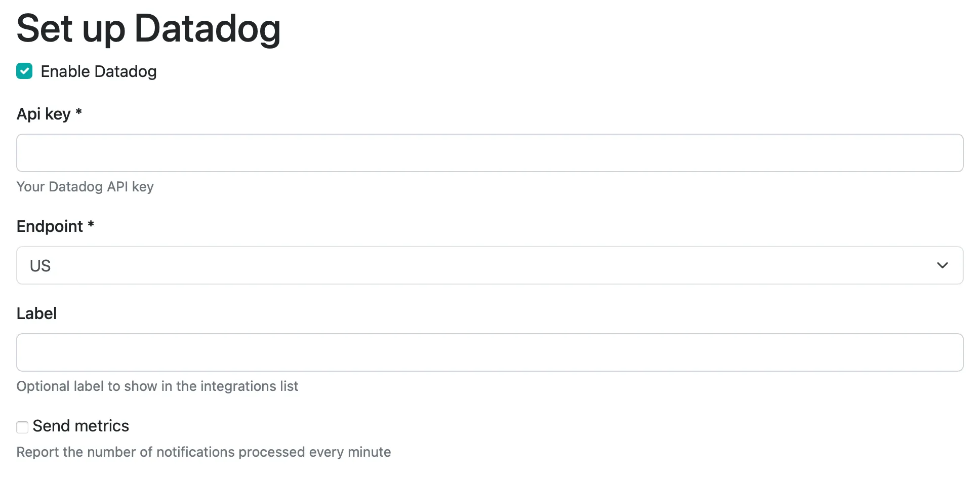Click the Label helper text below the field
Viewport: 980px width, 478px height.
click(x=157, y=386)
